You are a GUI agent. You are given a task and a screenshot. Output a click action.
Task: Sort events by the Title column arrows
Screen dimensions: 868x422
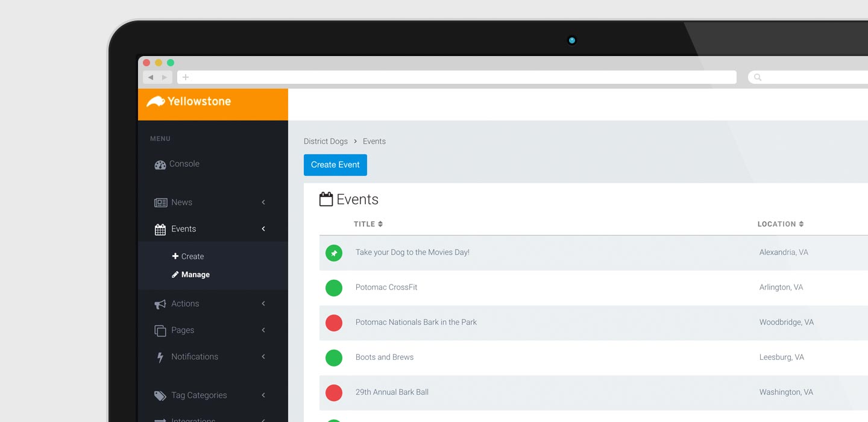(380, 224)
